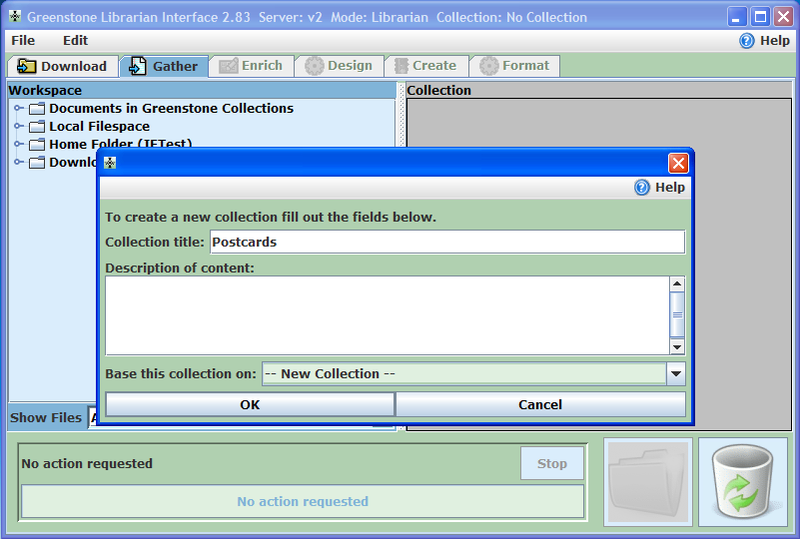Click the description scrollbar down arrow
This screenshot has width=800, height=539.
coord(677,347)
